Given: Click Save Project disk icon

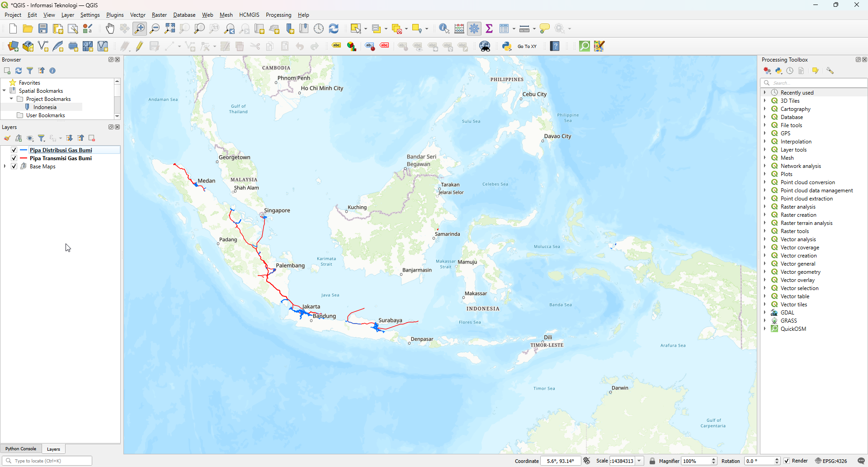Looking at the screenshot, I should (x=43, y=29).
